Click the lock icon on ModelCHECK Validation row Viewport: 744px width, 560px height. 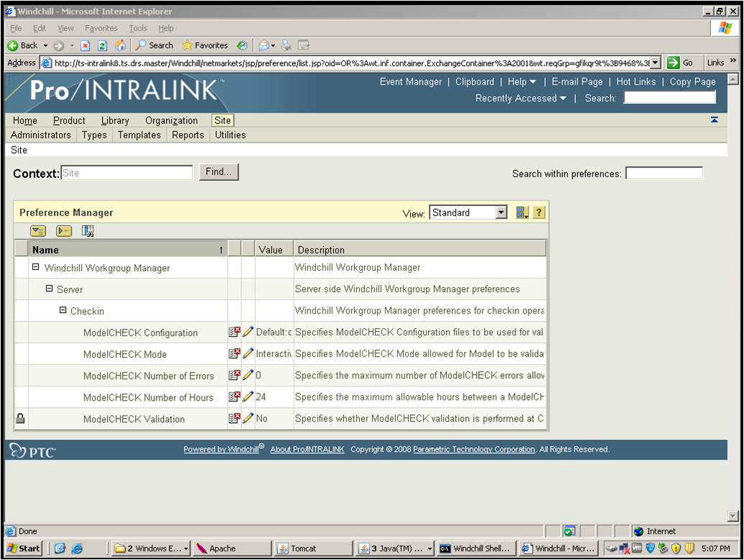click(20, 419)
